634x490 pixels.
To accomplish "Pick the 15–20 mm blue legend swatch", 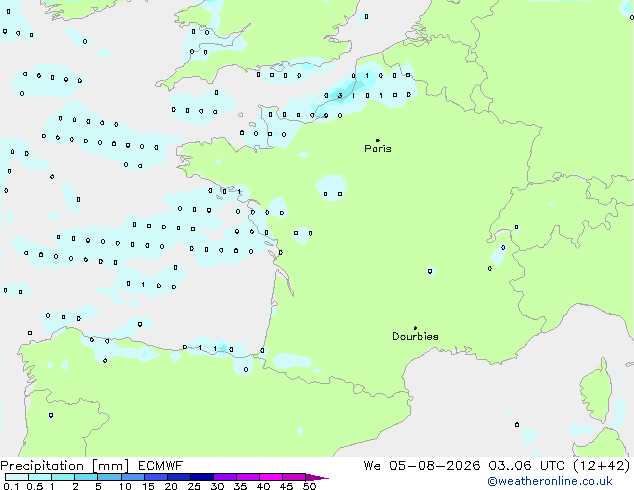I will coord(156,477).
